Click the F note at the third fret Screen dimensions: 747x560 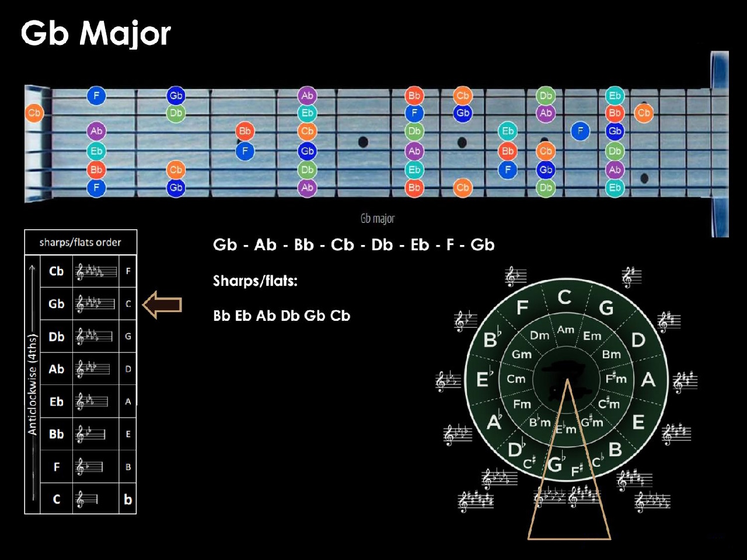[245, 151]
